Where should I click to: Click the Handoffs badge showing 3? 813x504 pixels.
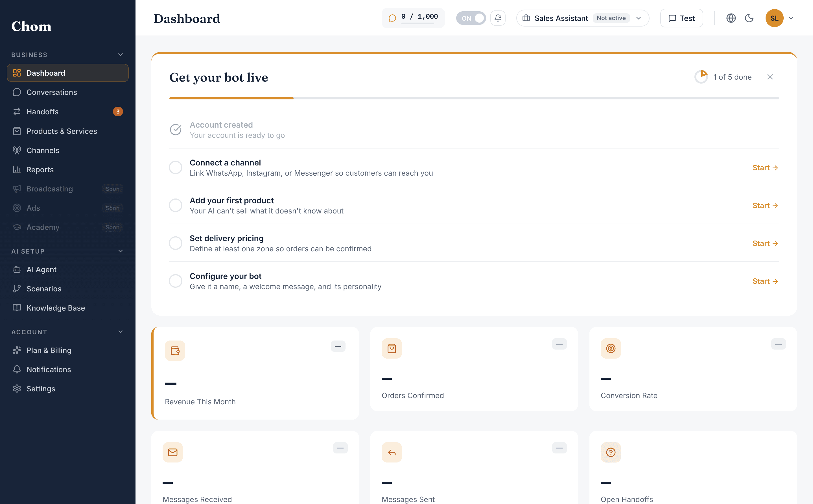click(118, 112)
